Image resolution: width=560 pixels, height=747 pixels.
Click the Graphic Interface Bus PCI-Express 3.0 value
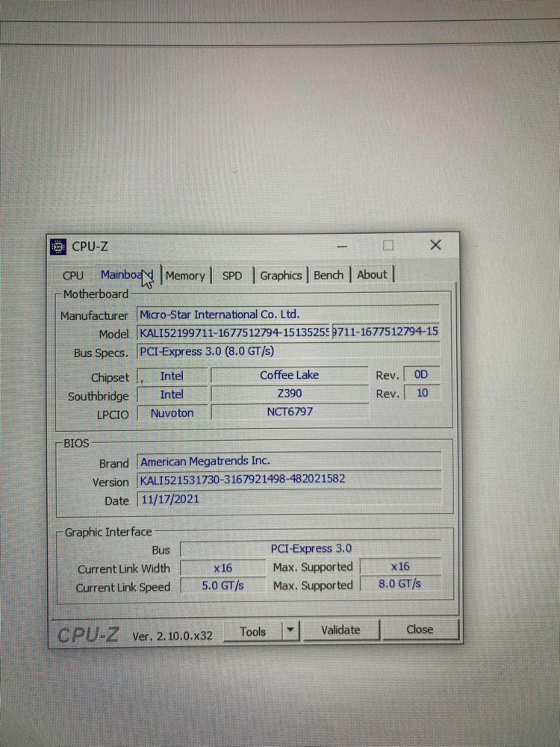[311, 548]
